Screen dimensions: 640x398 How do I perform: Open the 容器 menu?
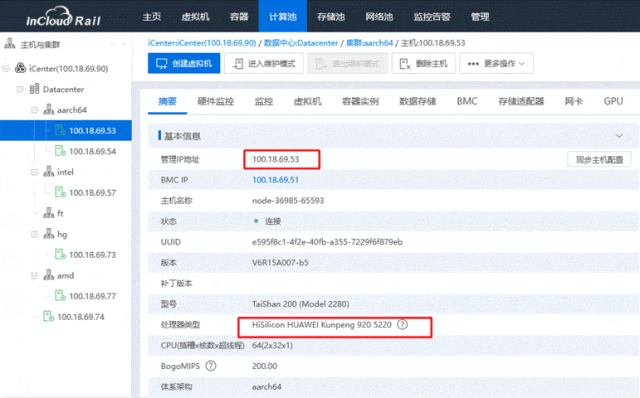(x=239, y=17)
